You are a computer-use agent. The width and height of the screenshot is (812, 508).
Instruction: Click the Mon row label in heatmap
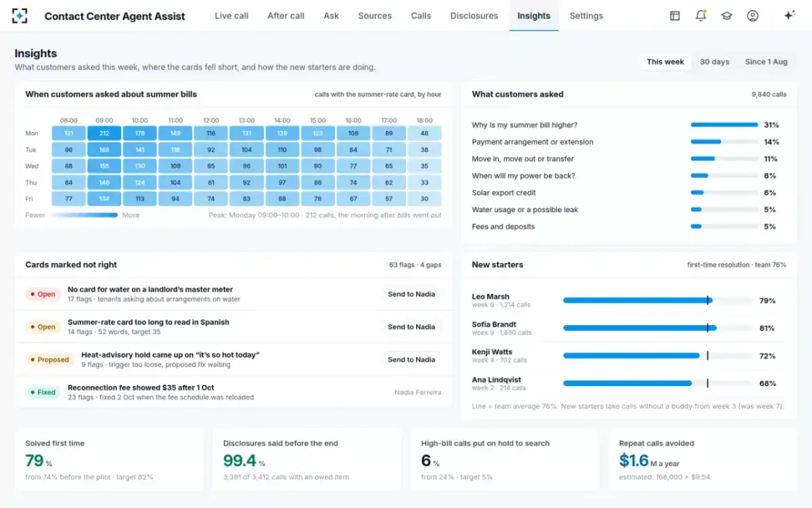(x=32, y=133)
